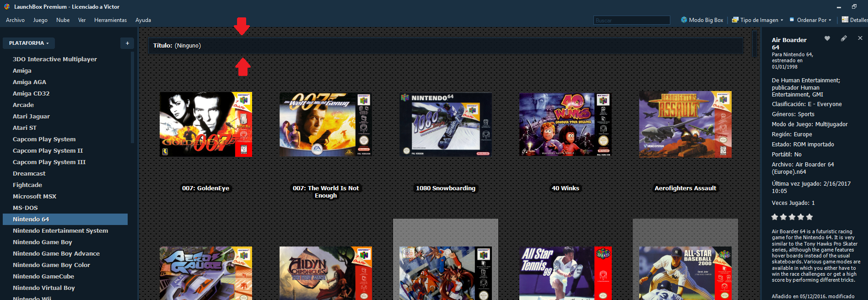This screenshot has width=868, height=300.
Task: Click the game grid vertical scrollbar
Action: pos(755,43)
